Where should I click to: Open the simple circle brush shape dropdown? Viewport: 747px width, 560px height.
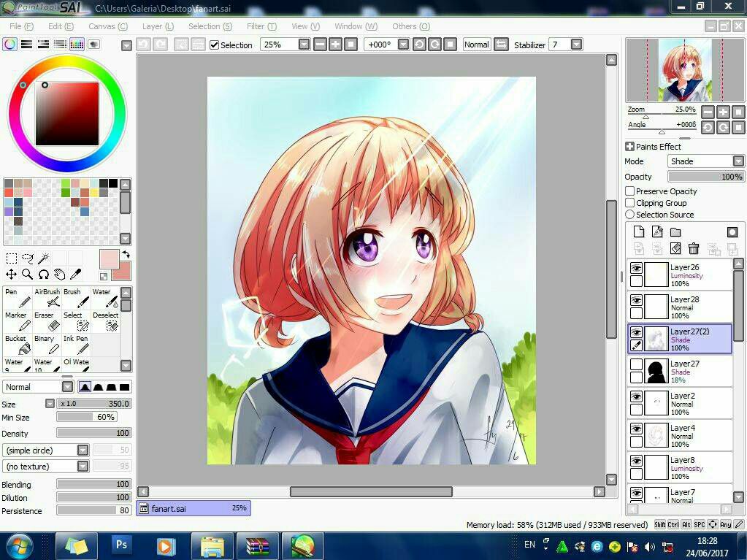83,450
